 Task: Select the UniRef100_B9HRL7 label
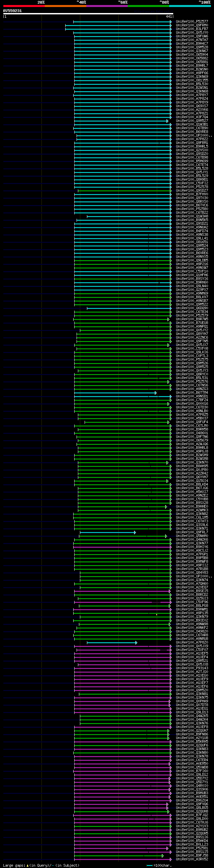point(192,66)
